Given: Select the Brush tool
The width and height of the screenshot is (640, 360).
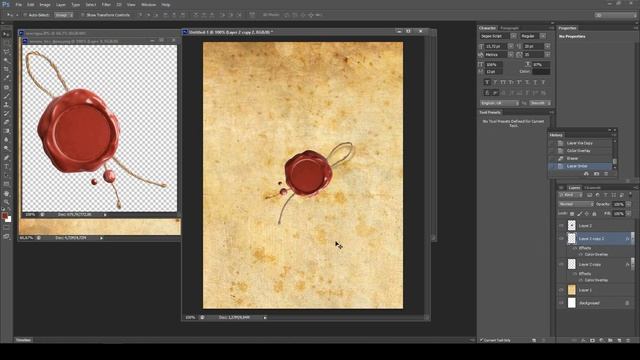Looking at the screenshot, I should (x=6, y=96).
